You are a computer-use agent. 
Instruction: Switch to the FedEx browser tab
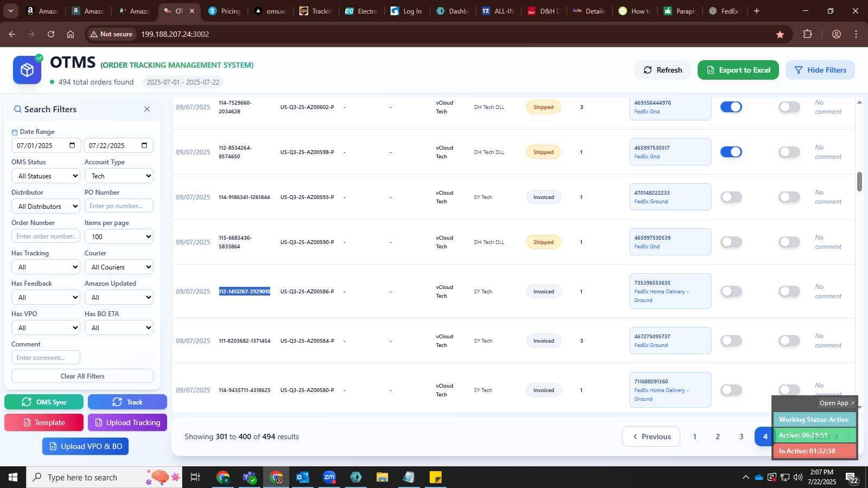click(x=726, y=11)
